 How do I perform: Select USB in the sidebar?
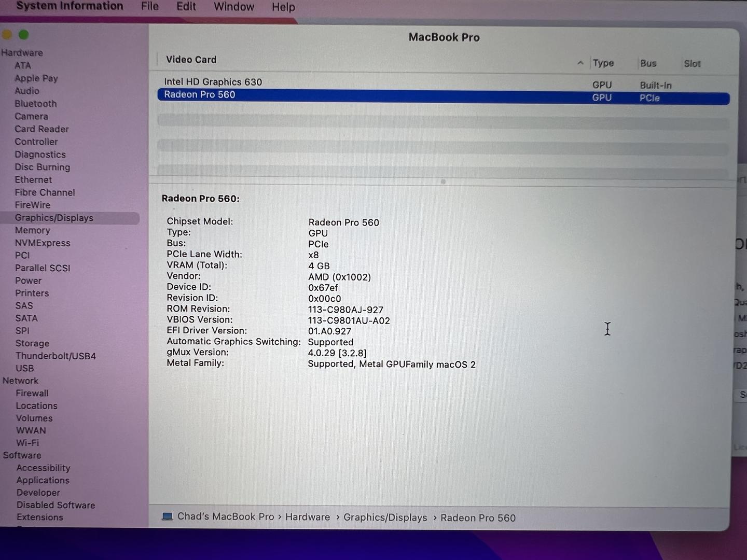pos(24,368)
